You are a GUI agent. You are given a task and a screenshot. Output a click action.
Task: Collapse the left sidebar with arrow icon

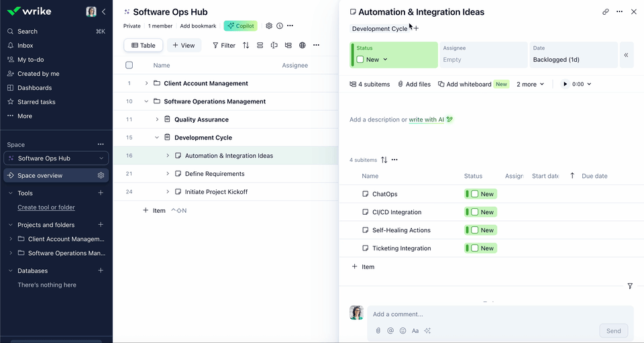coord(103,12)
